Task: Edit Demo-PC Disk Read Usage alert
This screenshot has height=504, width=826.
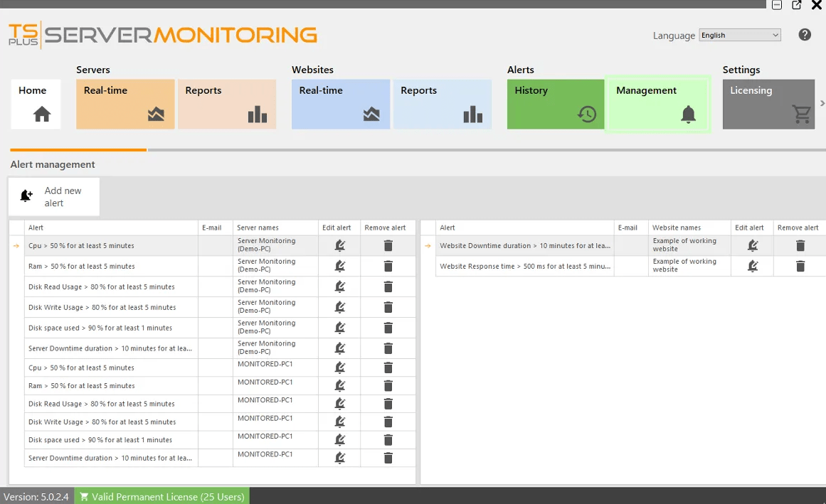Action: coord(340,286)
